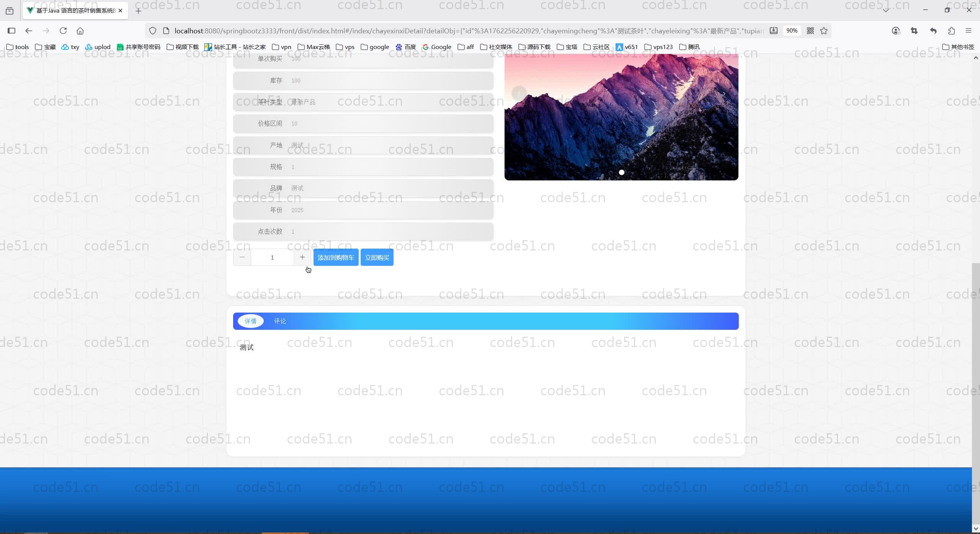Viewport: 980px width, 534px height.
Task: Click the screenshot crop icon in toolbar
Action: (x=914, y=31)
